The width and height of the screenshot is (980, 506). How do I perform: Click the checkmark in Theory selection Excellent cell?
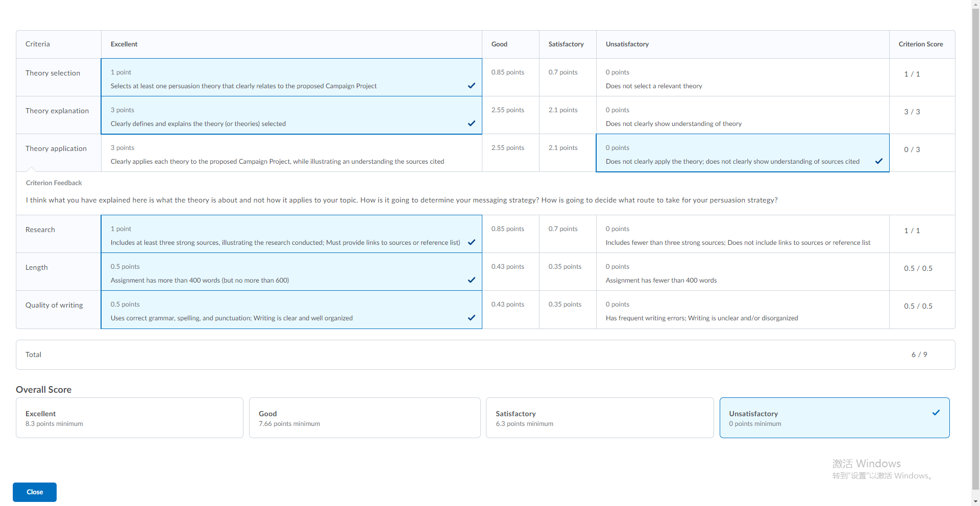(x=472, y=86)
